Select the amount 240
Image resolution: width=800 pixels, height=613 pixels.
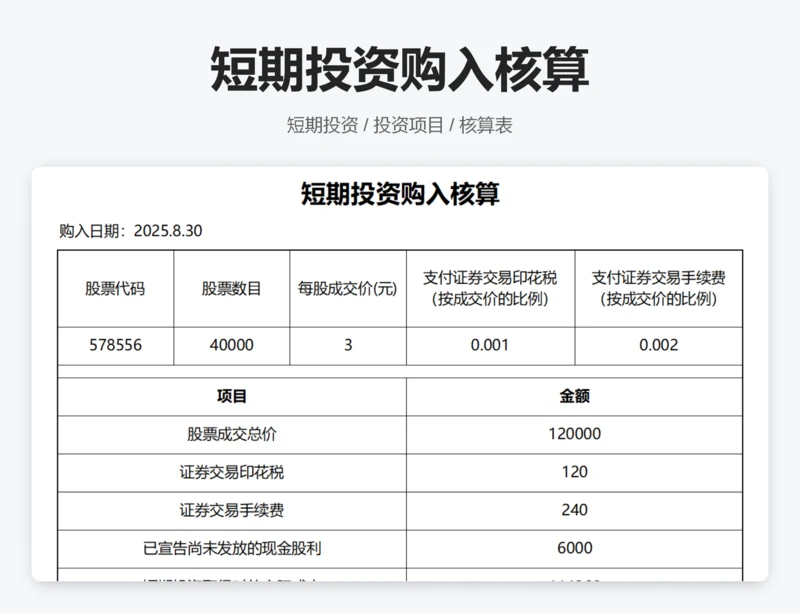click(x=574, y=511)
